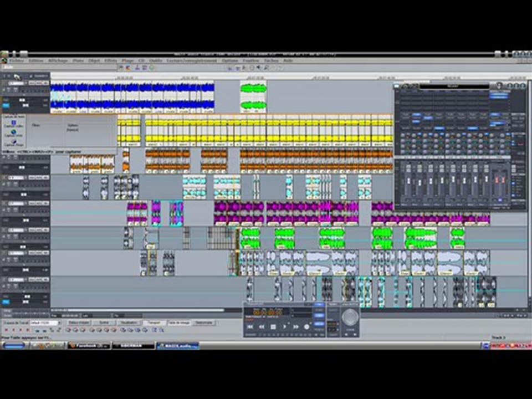
Task: Select the long blue clip on first track
Action: (132, 96)
